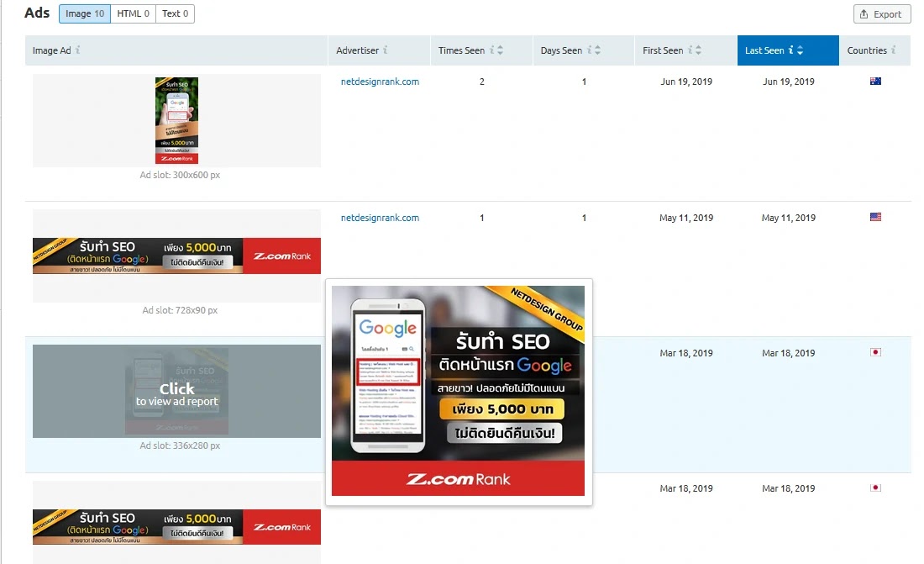Click the Australia flag in first row
The width and height of the screenshot is (924, 564).
point(875,81)
